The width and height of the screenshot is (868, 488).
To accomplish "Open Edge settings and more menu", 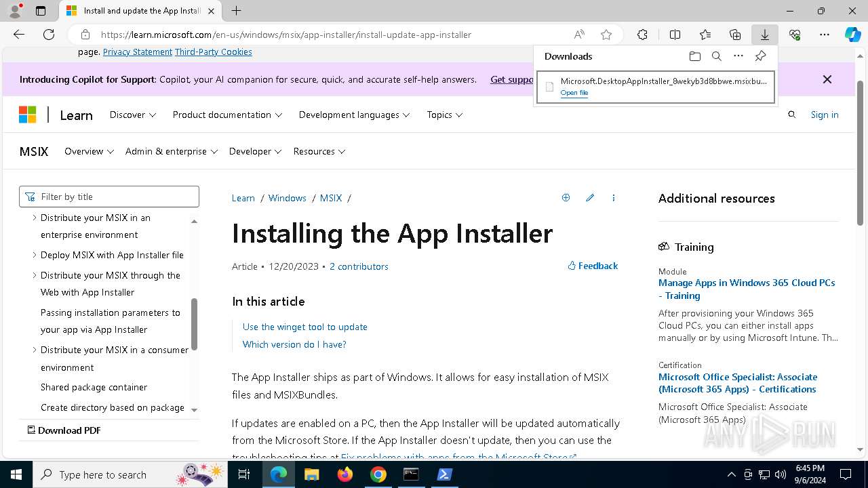I will pos(825,35).
